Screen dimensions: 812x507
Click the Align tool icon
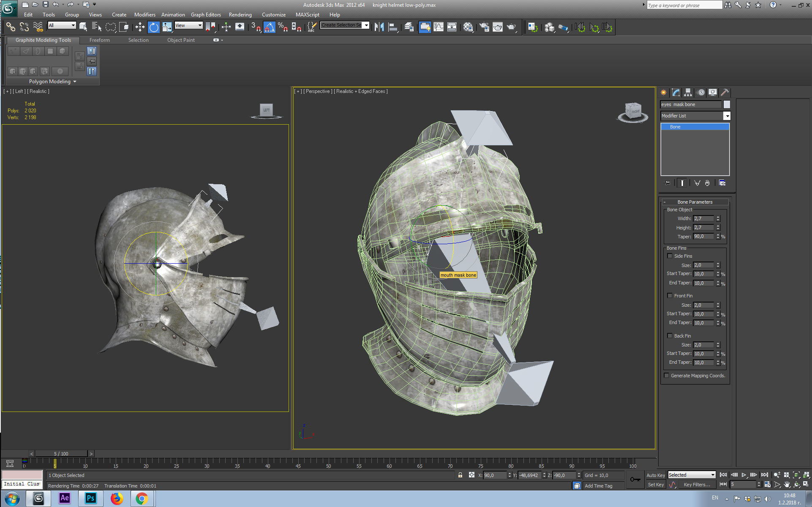393,27
